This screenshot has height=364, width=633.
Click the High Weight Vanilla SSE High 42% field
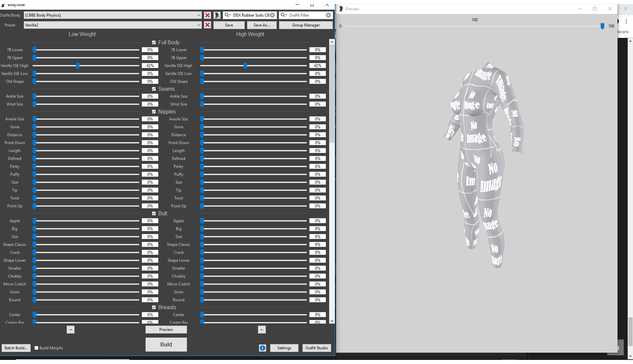tap(317, 66)
